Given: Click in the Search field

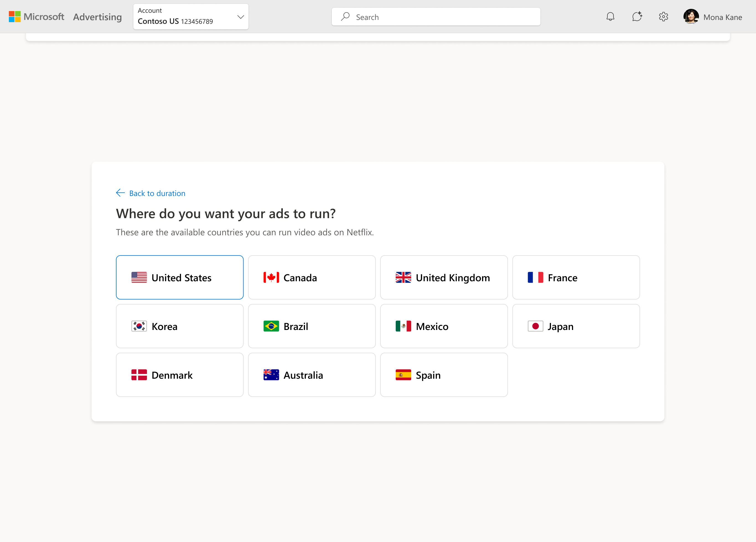Looking at the screenshot, I should click(436, 17).
